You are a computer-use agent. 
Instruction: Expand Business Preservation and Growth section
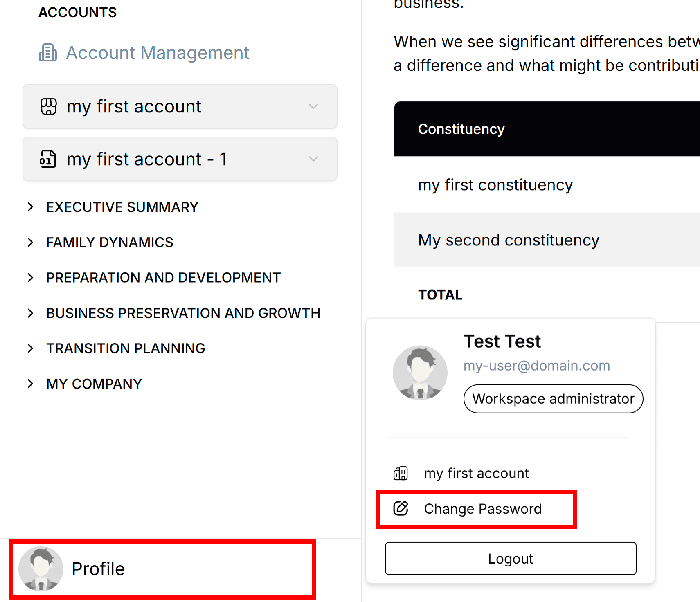tap(30, 313)
